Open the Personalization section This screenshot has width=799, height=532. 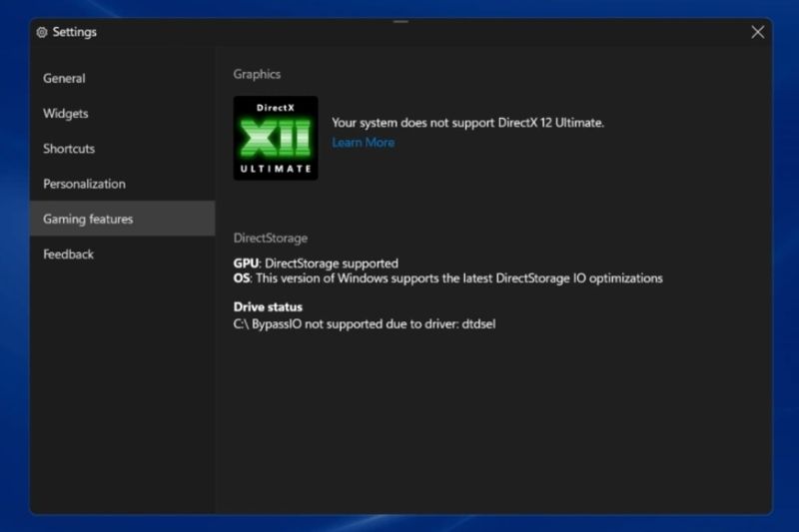(x=84, y=184)
